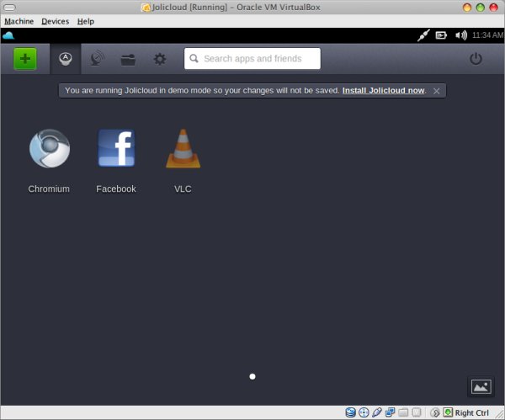This screenshot has height=420, width=505.
Task: Click the Jolicloud cloud logo icon
Action: pyautogui.click(x=8, y=35)
